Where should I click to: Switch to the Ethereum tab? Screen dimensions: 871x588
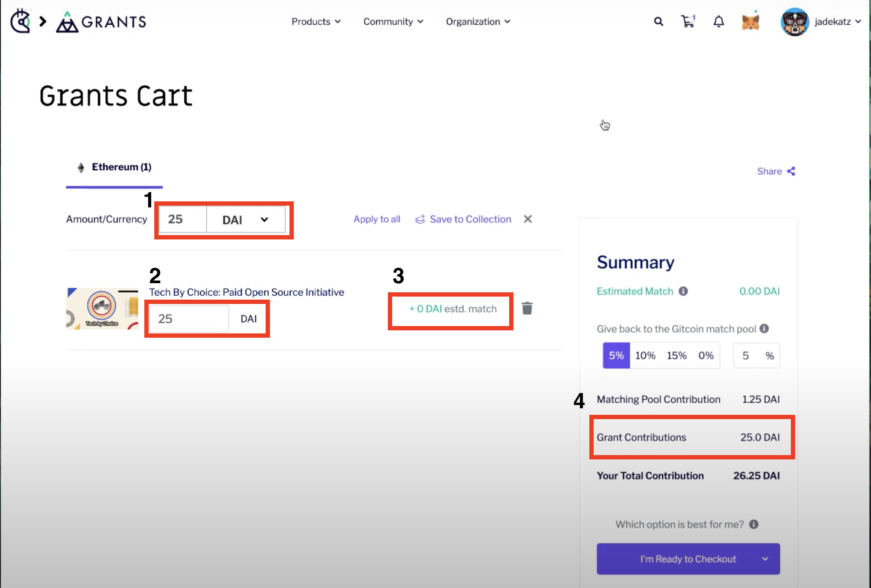[114, 167]
